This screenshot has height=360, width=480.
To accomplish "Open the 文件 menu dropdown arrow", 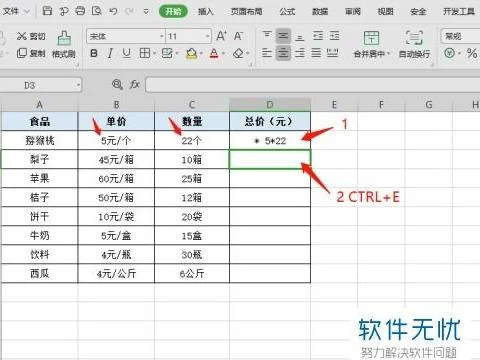I will 27,11.
